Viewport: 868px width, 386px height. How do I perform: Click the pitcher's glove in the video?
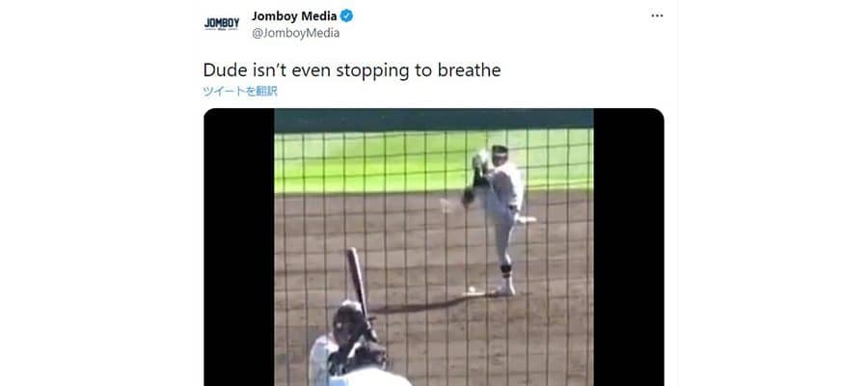469,196
